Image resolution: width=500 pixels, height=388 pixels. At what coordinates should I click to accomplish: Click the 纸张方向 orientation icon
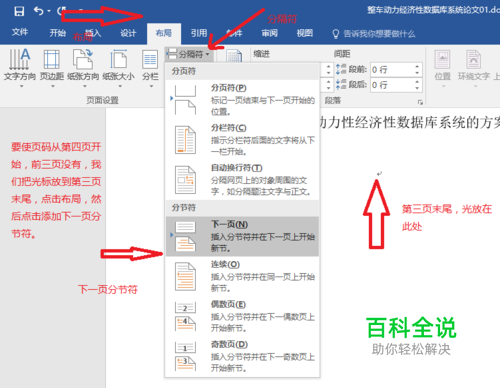(83, 59)
